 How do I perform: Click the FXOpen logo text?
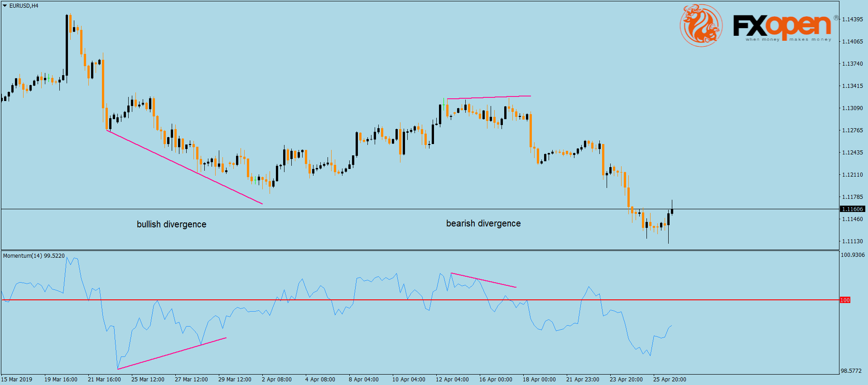pos(782,26)
